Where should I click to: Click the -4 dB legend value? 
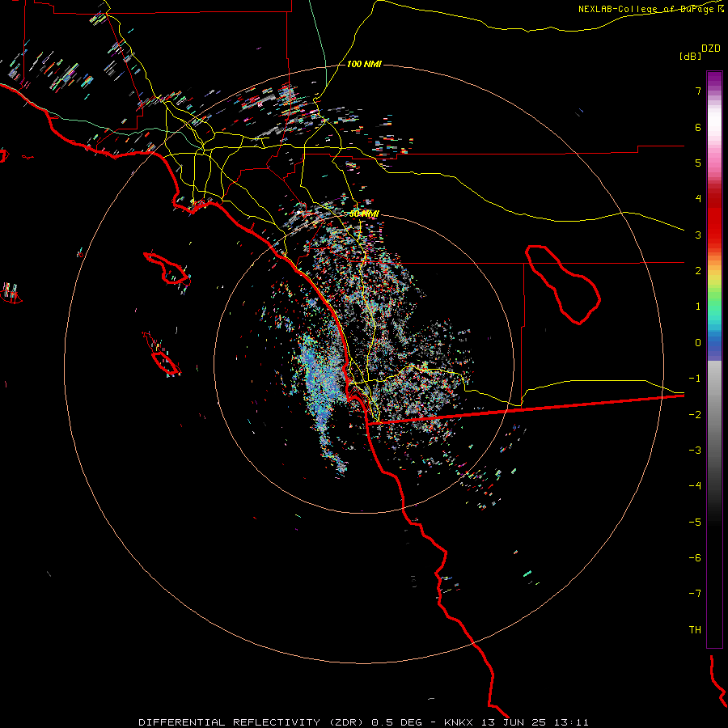(x=695, y=486)
